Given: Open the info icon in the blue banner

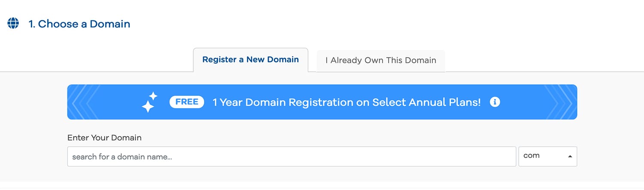Looking at the screenshot, I should (x=495, y=102).
